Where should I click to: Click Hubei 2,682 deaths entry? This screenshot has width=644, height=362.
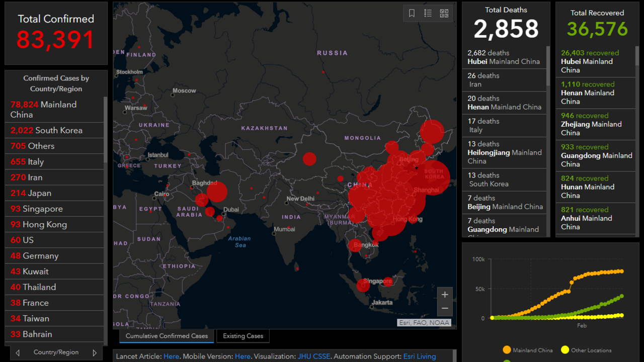[x=504, y=57]
